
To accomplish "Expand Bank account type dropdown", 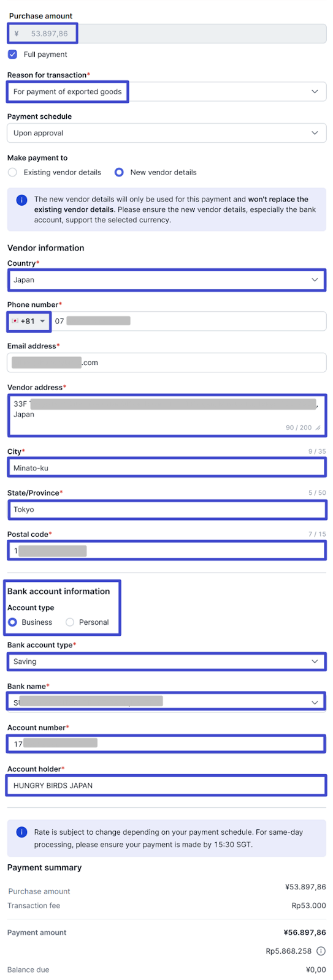I will tap(167, 661).
